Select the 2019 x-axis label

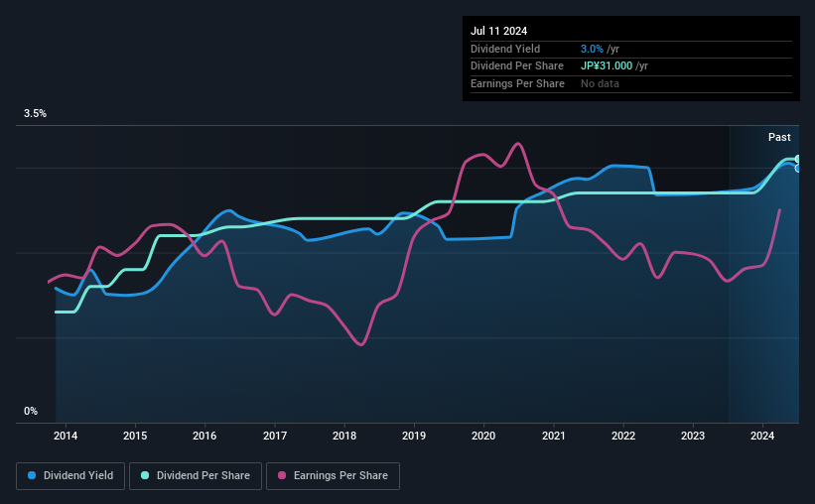tap(414, 436)
